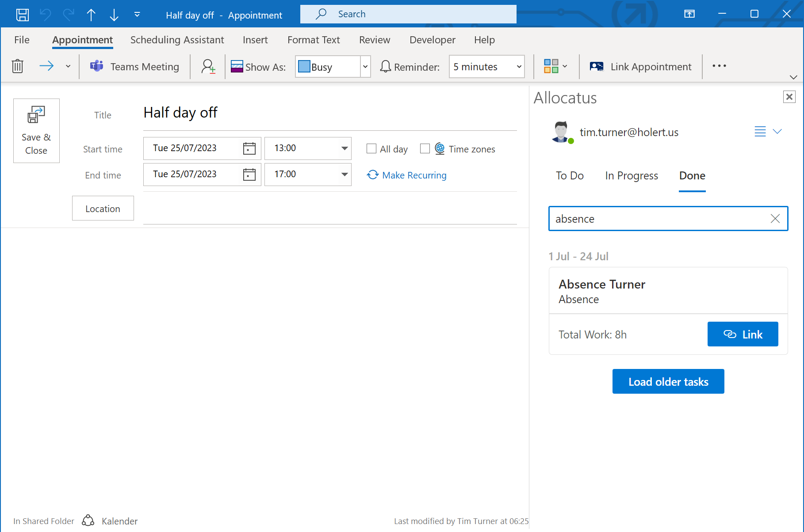Screen dimensions: 804x532
Task: Click the Location button
Action: coord(103,208)
